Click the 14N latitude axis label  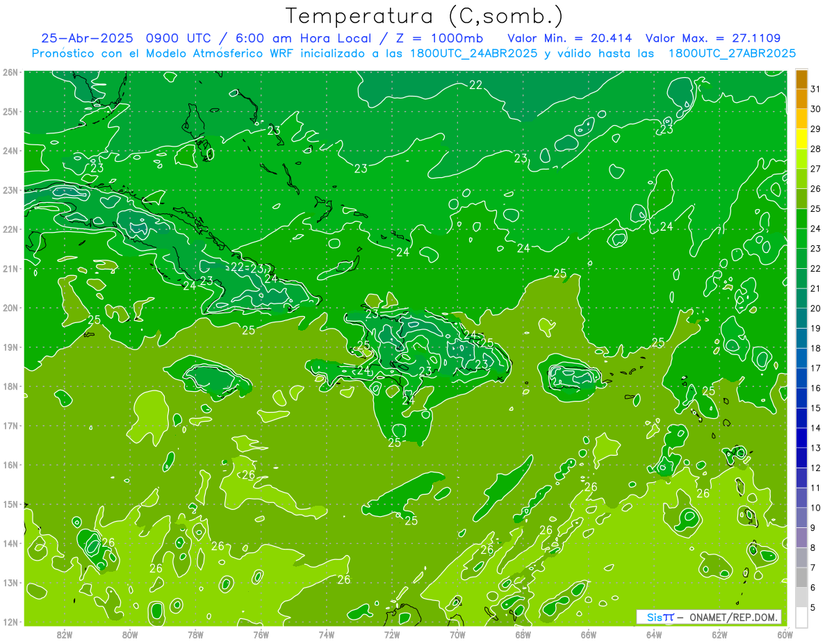[x=10, y=543]
